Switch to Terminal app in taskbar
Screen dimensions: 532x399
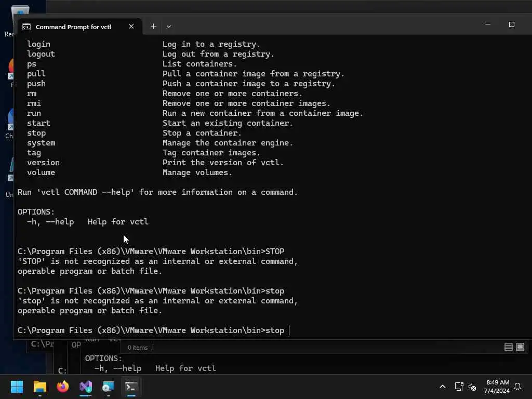coord(131,387)
